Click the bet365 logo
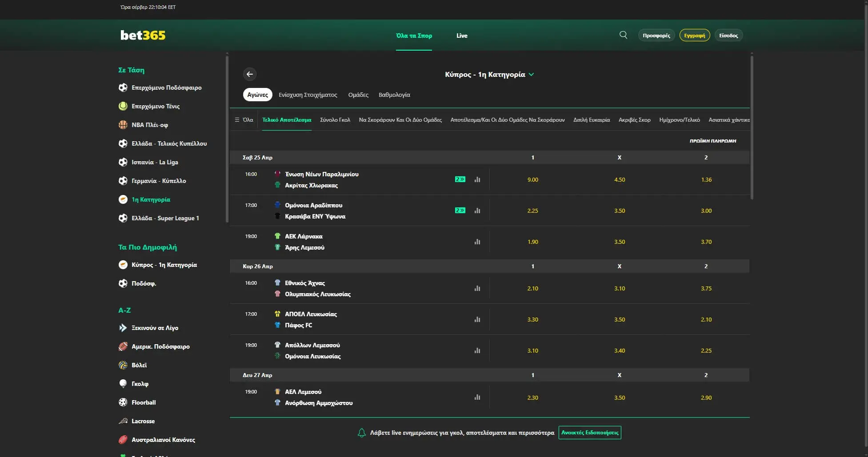The image size is (868, 457). click(143, 35)
